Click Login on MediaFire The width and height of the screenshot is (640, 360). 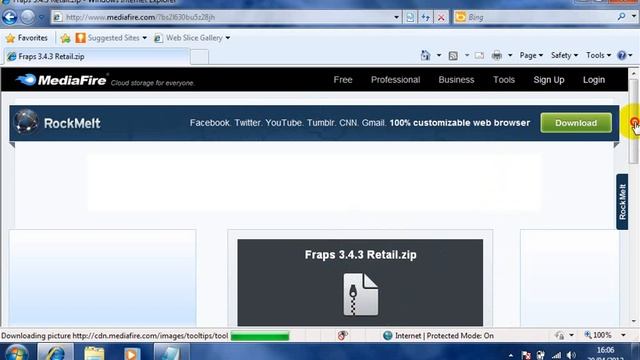pyautogui.click(x=594, y=80)
